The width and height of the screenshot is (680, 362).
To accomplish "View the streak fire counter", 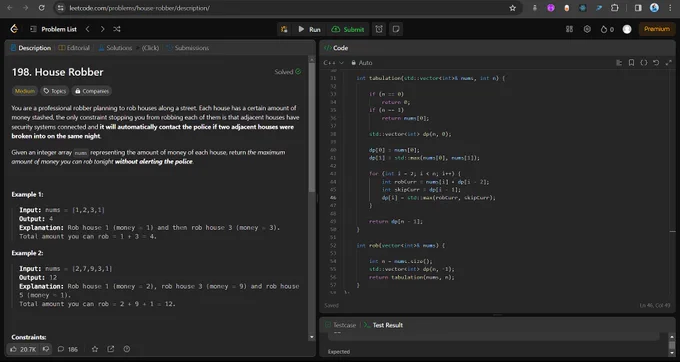I will point(607,29).
